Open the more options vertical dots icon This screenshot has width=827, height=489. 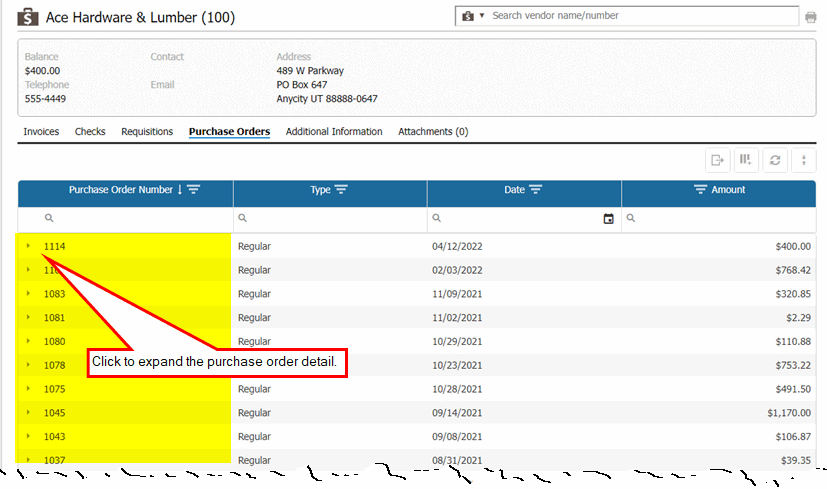[804, 160]
